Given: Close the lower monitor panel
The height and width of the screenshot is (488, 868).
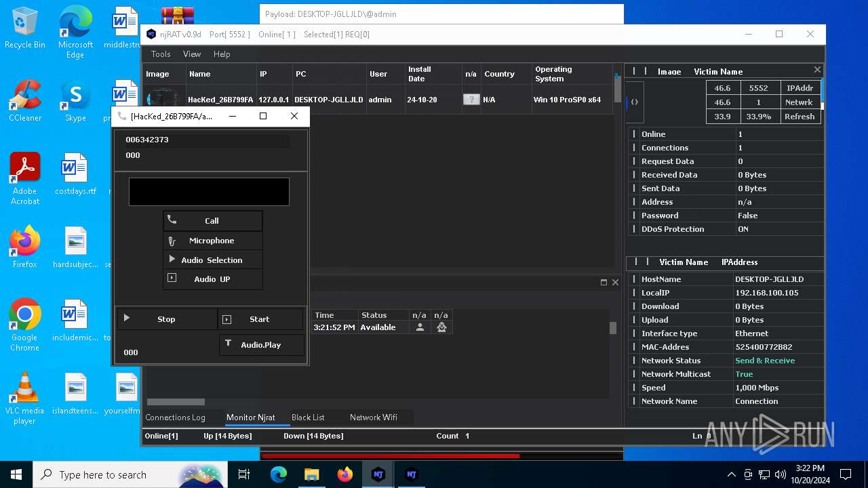Looking at the screenshot, I should point(615,283).
